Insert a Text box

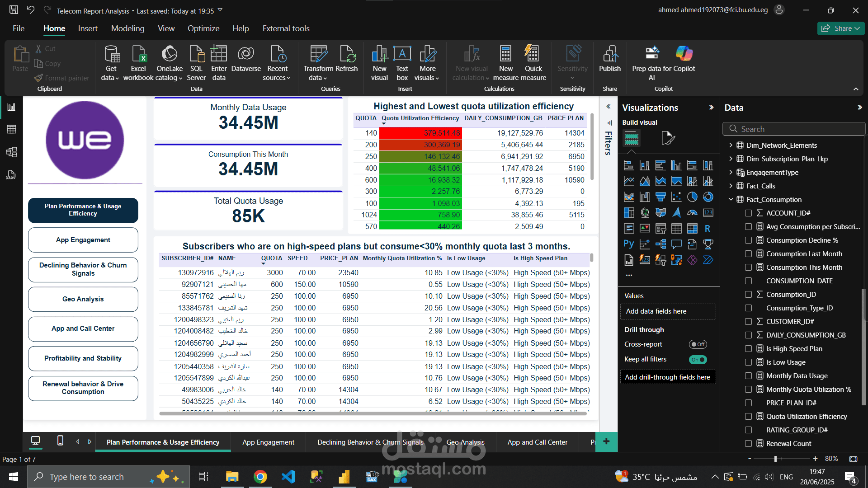tap(402, 63)
